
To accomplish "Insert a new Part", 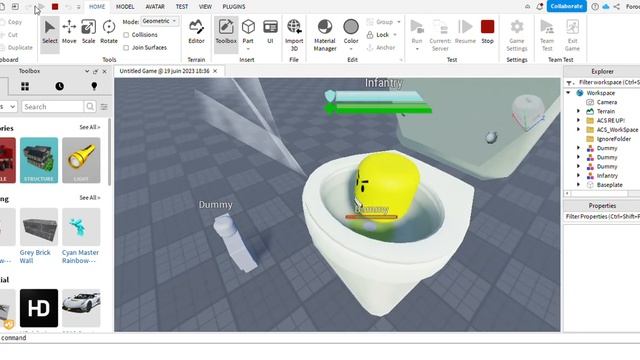I will click(248, 32).
